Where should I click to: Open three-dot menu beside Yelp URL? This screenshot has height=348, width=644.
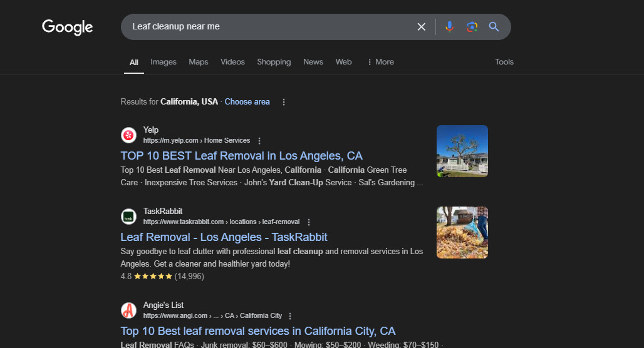click(x=259, y=141)
